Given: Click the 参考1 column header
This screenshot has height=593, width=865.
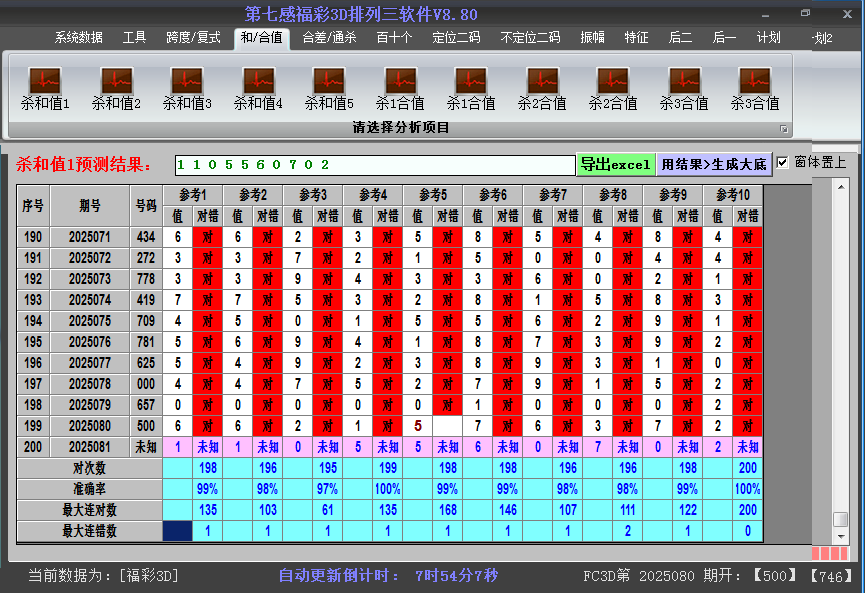Looking at the screenshot, I should (x=193, y=195).
